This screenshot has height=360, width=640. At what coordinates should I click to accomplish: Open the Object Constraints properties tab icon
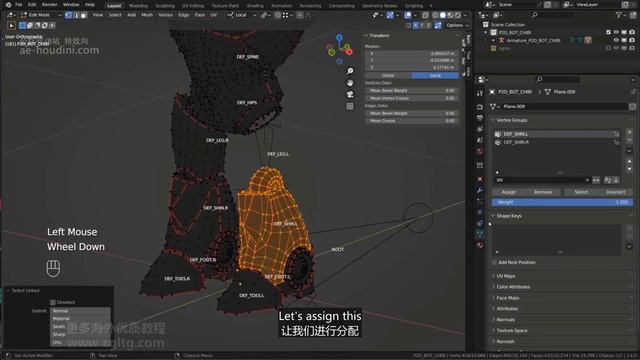pyautogui.click(x=480, y=223)
